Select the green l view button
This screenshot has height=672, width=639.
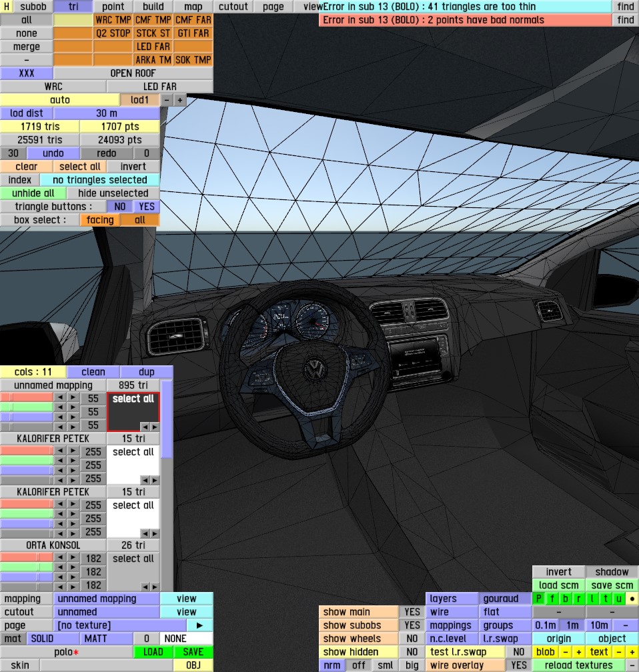coord(592,598)
